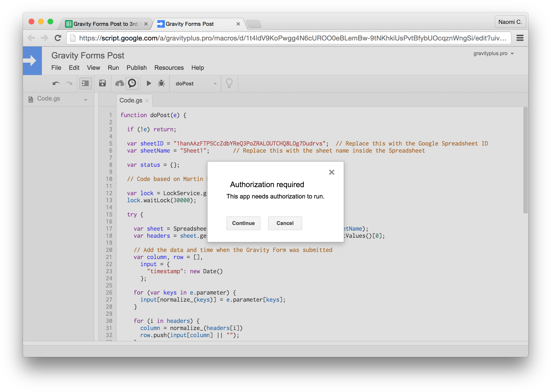Close the Gravity Forms Post browser tab
551x392 pixels.
click(238, 24)
